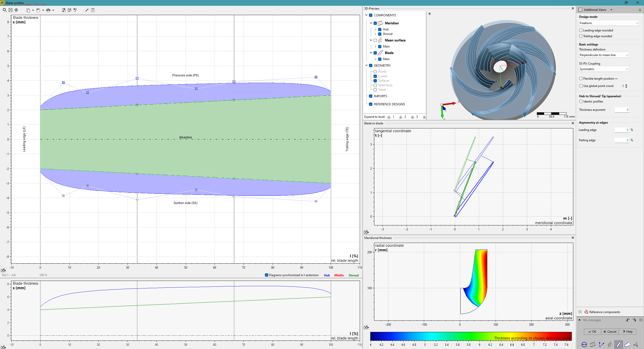This screenshot has width=644, height=349.
Task: Expand the Hub tree node
Action: click(375, 29)
